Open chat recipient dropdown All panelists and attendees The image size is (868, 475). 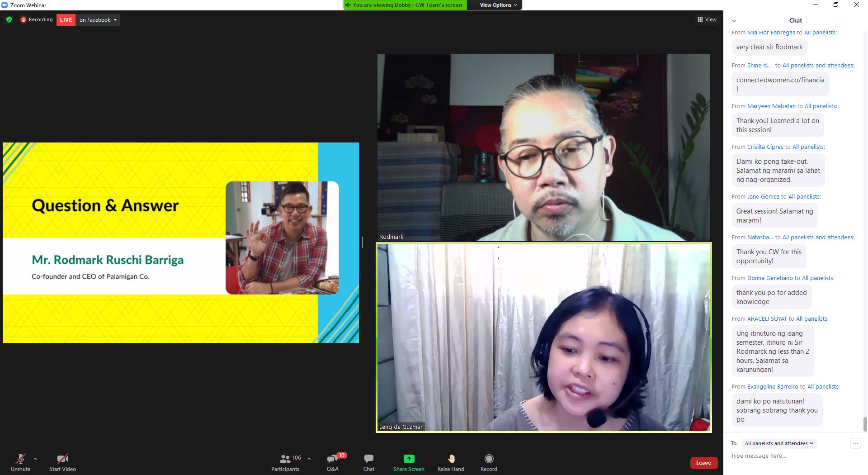tap(779, 443)
